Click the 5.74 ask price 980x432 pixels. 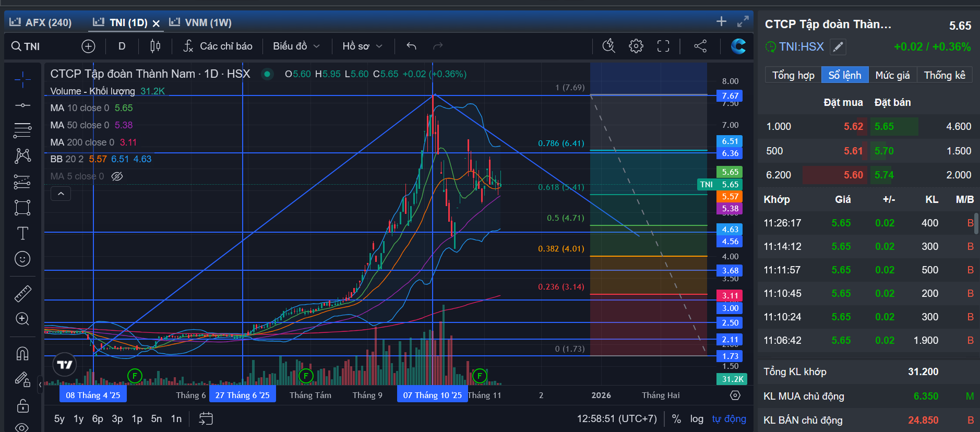[884, 175]
